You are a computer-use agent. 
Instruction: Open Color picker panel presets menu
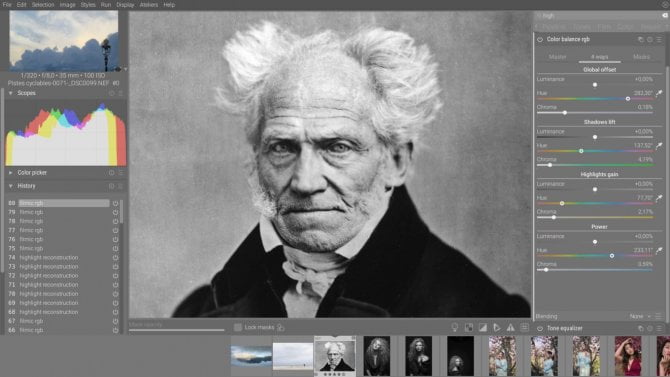click(120, 173)
